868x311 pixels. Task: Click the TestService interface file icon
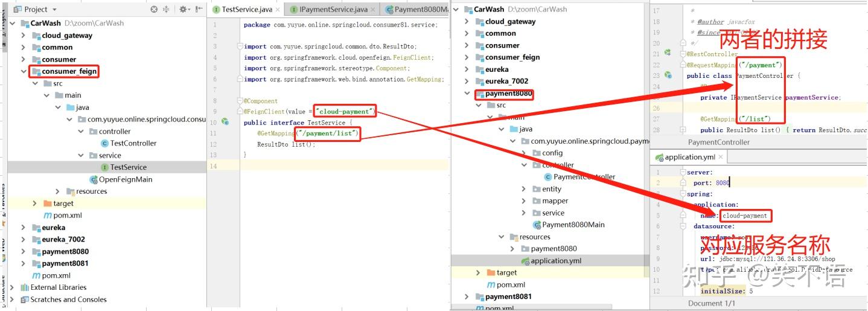pos(105,167)
